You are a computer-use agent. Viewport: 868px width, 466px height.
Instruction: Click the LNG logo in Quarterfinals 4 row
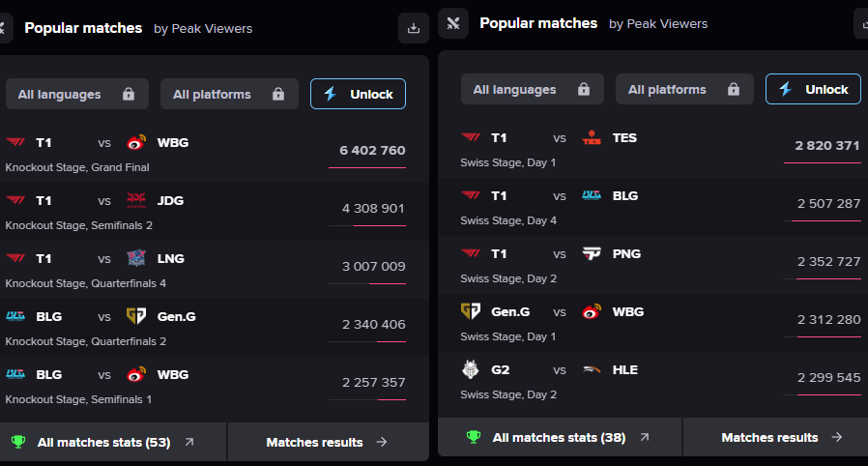(136, 258)
